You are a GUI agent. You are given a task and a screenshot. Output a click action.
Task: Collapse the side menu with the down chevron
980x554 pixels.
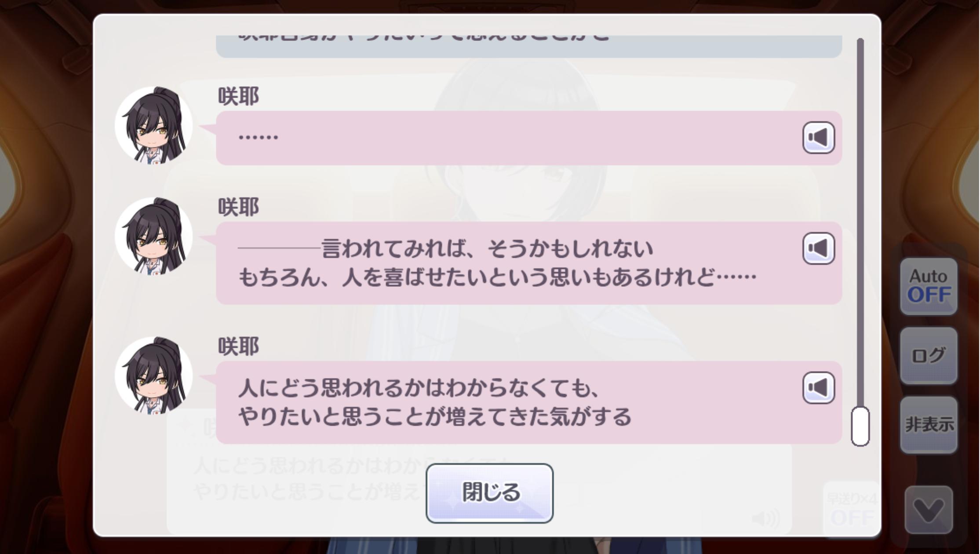(929, 510)
